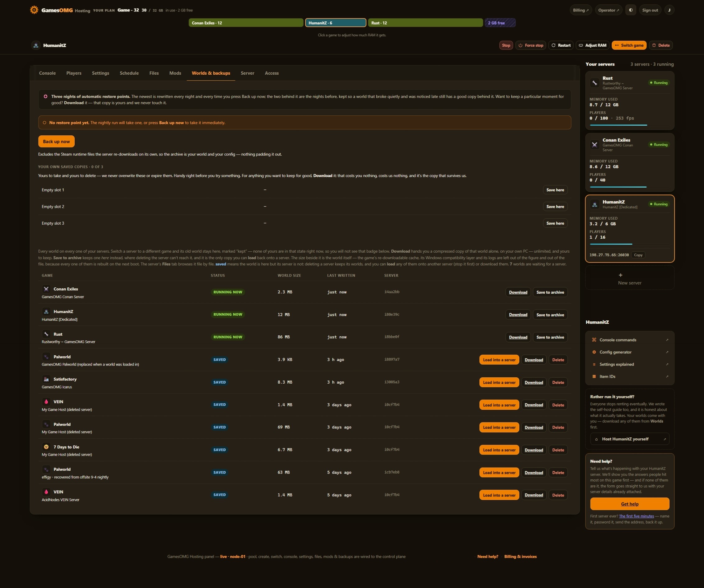Image resolution: width=704 pixels, height=588 pixels.
Task: Click the Item IDs icon
Action: pyautogui.click(x=594, y=376)
